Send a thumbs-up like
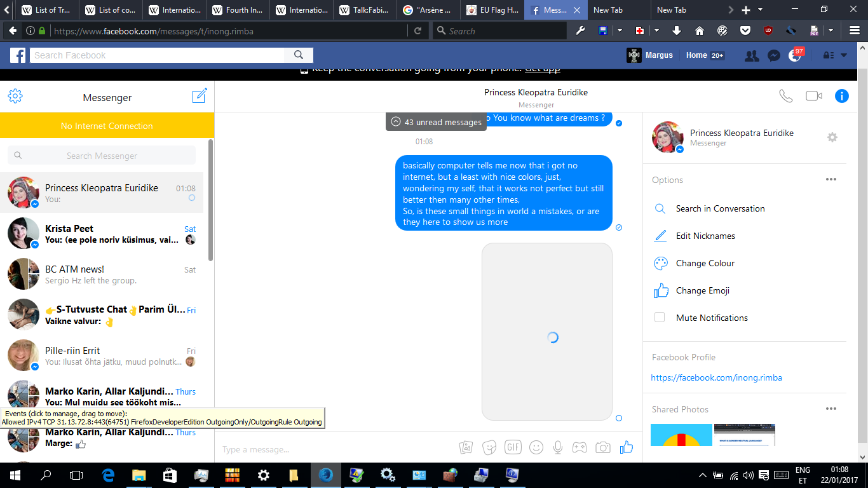The width and height of the screenshot is (868, 488). (x=627, y=447)
